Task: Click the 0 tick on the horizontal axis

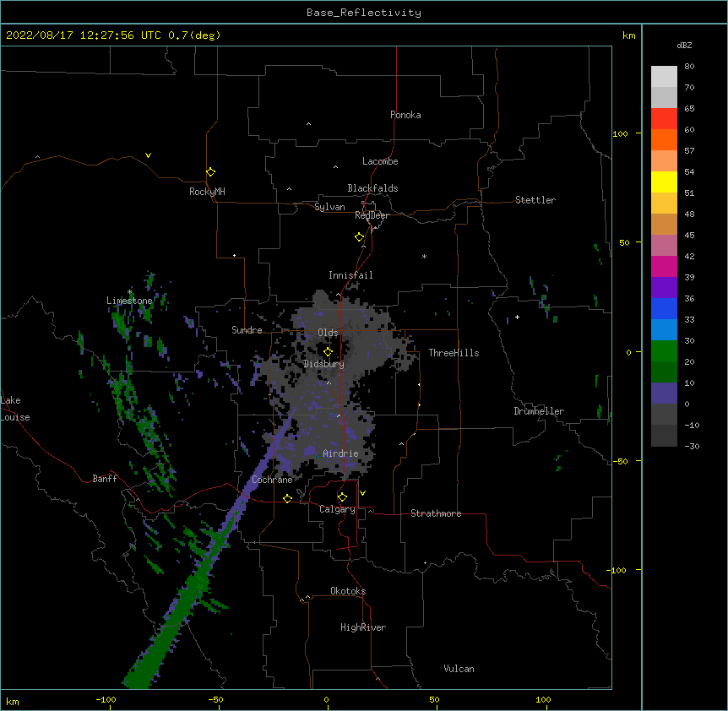Action: point(326,699)
